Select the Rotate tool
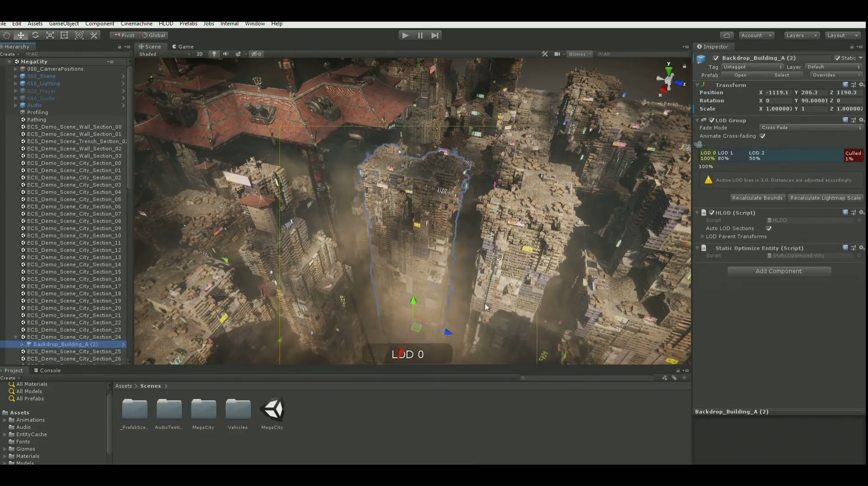This screenshot has width=868, height=486. (x=35, y=35)
